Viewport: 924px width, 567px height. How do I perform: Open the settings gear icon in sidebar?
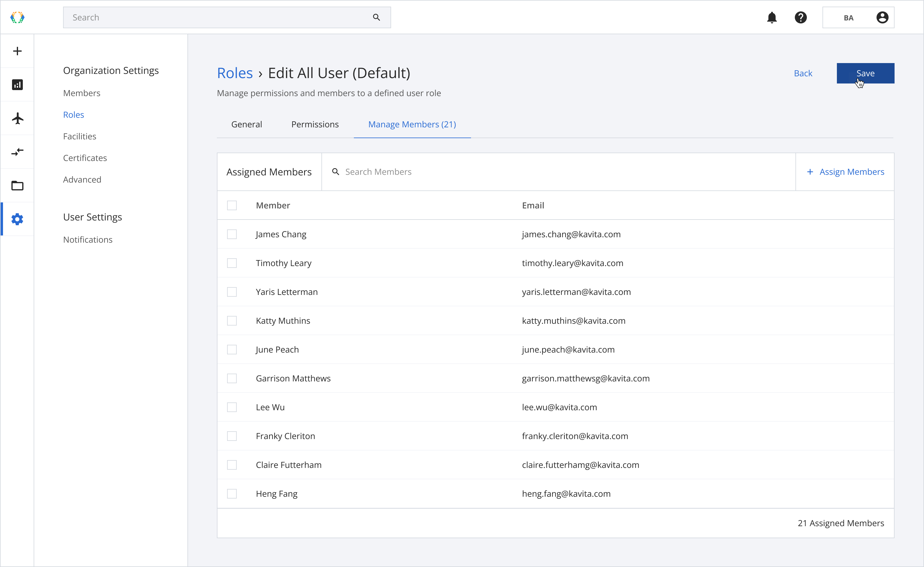17,219
